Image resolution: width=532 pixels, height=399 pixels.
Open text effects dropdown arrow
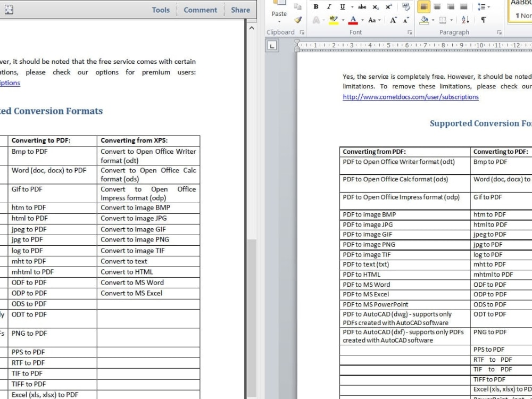(x=323, y=20)
